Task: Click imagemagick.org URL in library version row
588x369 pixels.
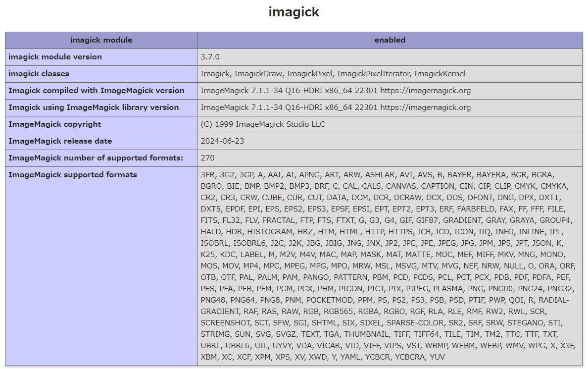Action: pos(425,108)
